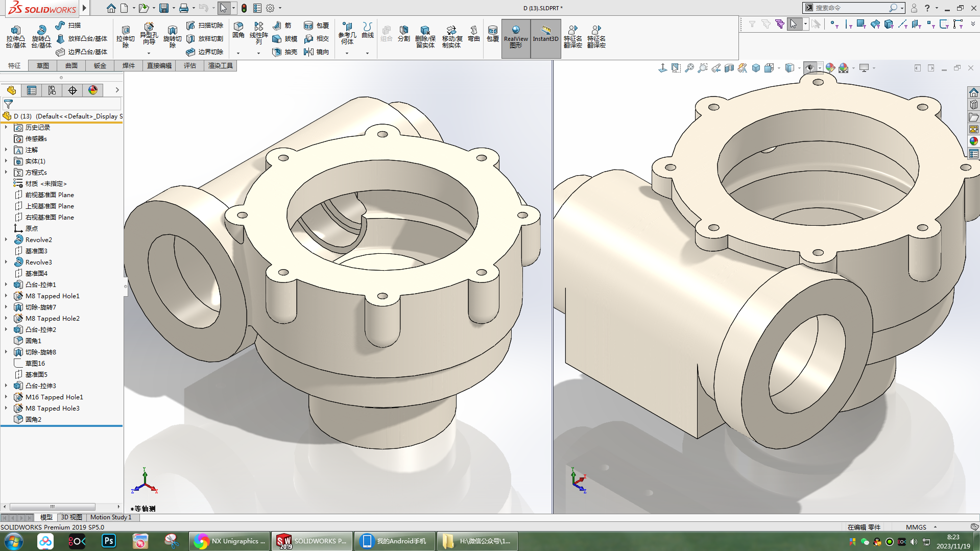
Task: Expand the Revolve3 feature node
Action: 6,262
